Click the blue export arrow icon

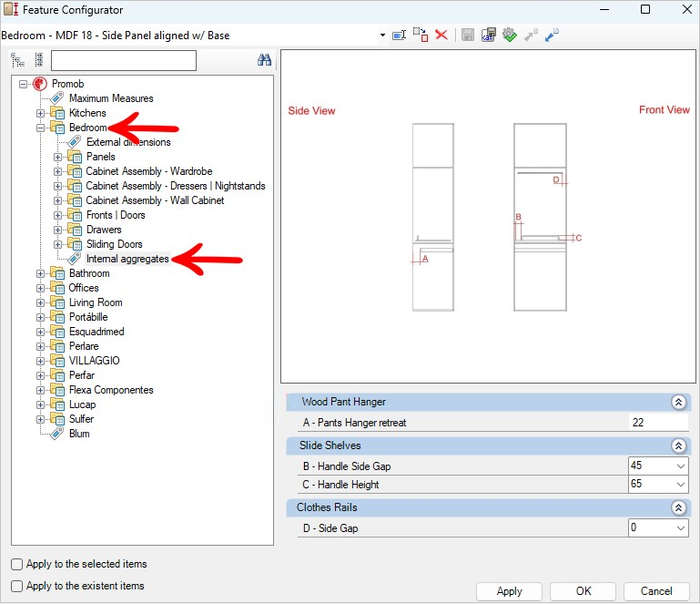tap(552, 35)
